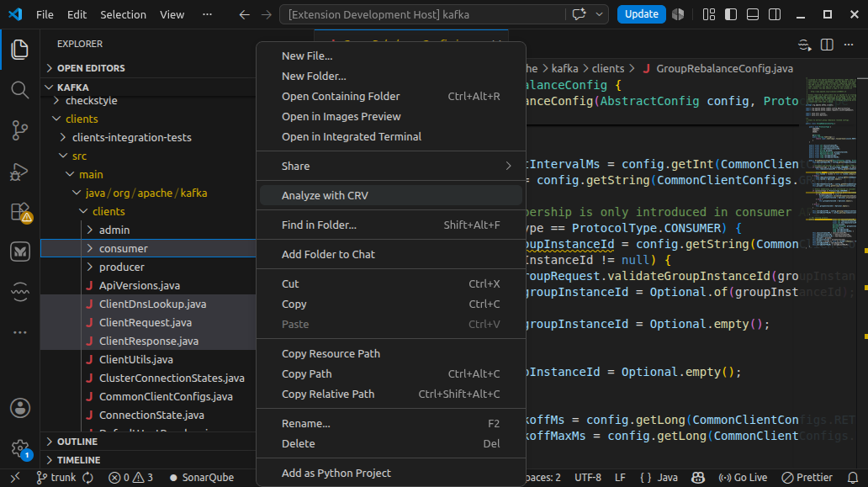Screen dimensions: 868x487
Task: Split the editor to the right
Action: (x=827, y=45)
